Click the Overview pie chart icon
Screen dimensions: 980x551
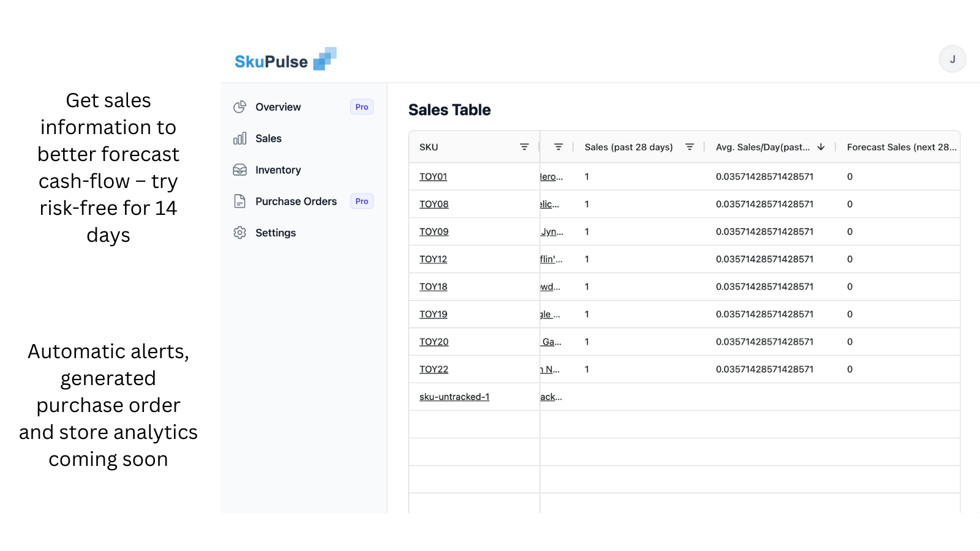(x=240, y=107)
